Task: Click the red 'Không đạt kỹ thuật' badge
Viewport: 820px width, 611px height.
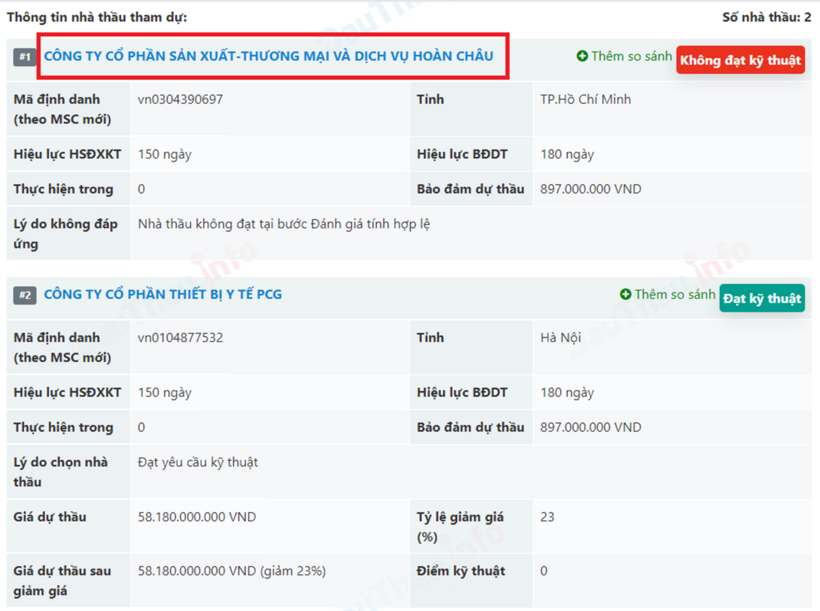Action: [740, 60]
